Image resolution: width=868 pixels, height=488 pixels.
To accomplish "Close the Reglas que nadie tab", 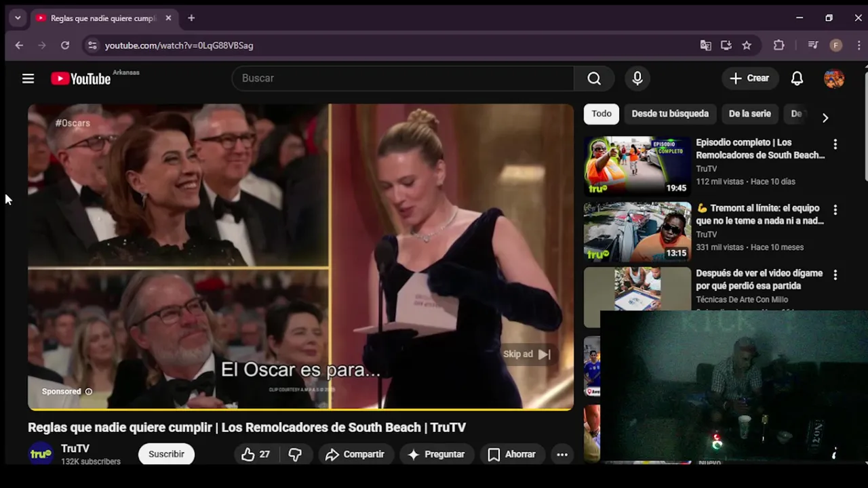I will coord(168,18).
